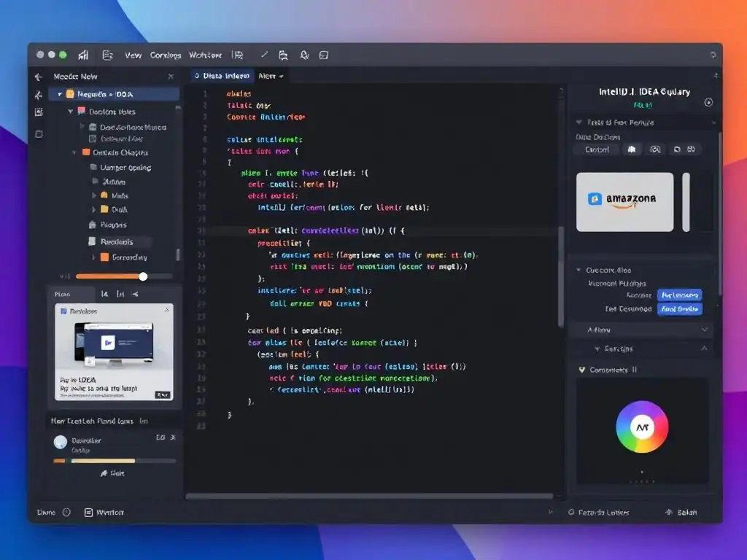The image size is (747, 560).
Task: Open the Conrings menu
Action: coord(166,55)
